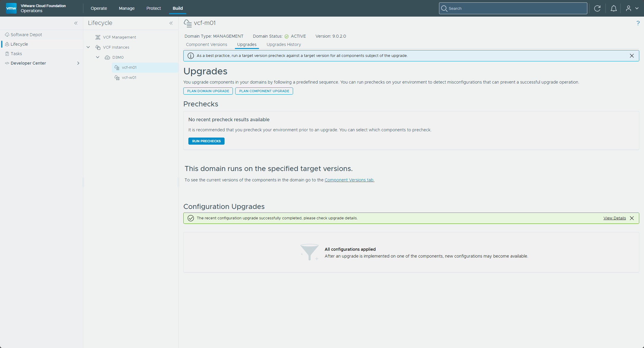Viewport: 644px width, 348px height.
Task: Open the Component Versions tab link
Action: (349, 180)
